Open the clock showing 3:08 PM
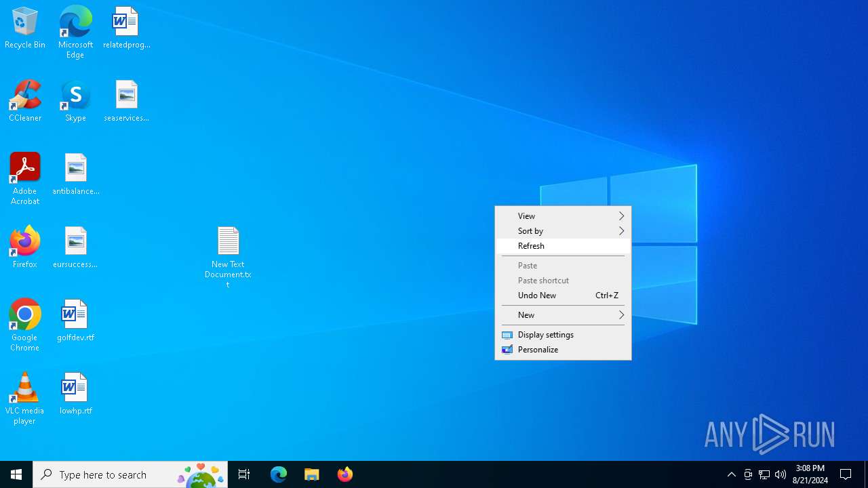Image resolution: width=868 pixels, height=488 pixels. coord(810,474)
